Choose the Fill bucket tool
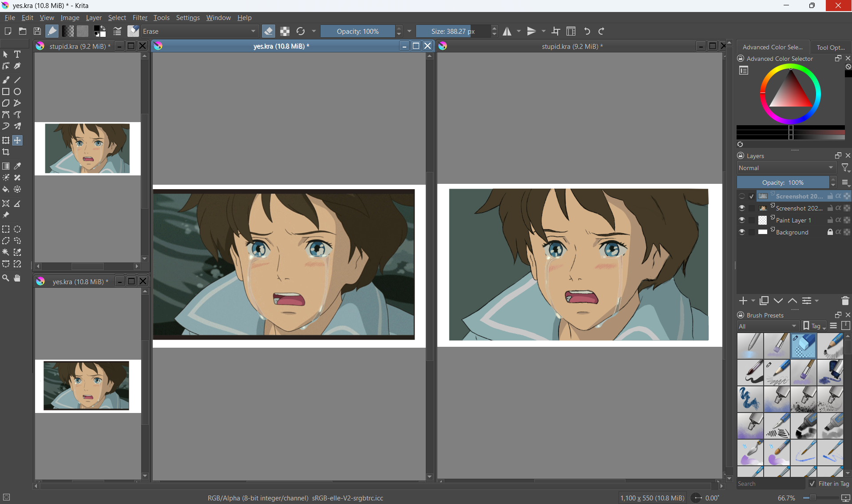The height and width of the screenshot is (504, 852). point(6,190)
